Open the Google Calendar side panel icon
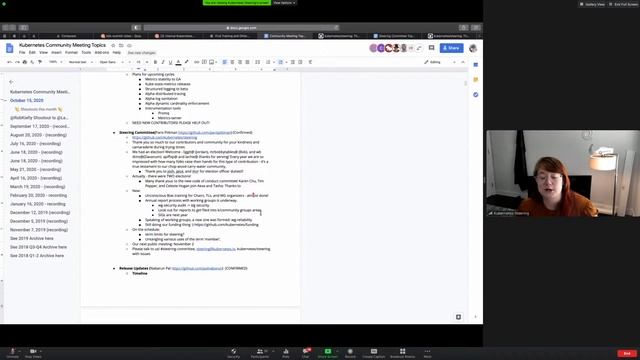Image resolution: width=640 pixels, height=360 pixels. pyautogui.click(x=476, y=65)
